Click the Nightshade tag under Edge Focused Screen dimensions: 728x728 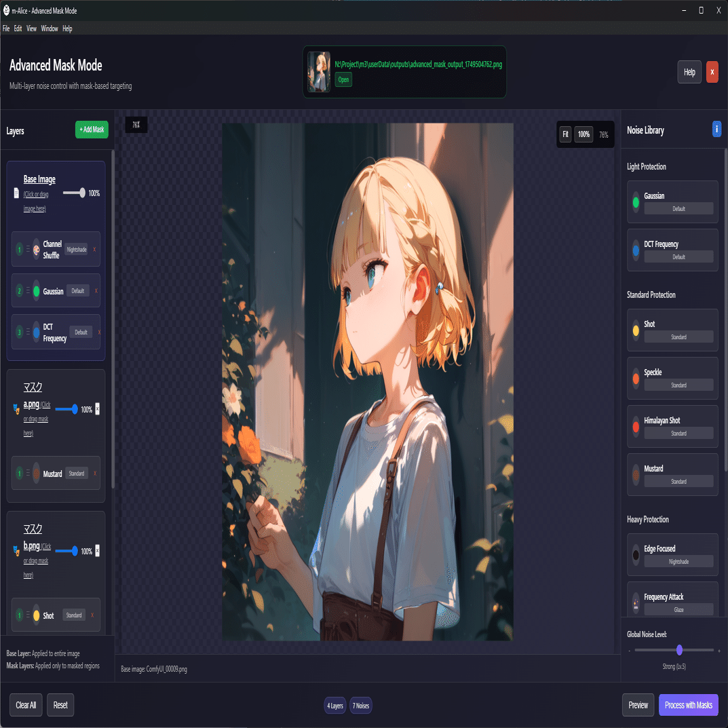click(x=678, y=561)
